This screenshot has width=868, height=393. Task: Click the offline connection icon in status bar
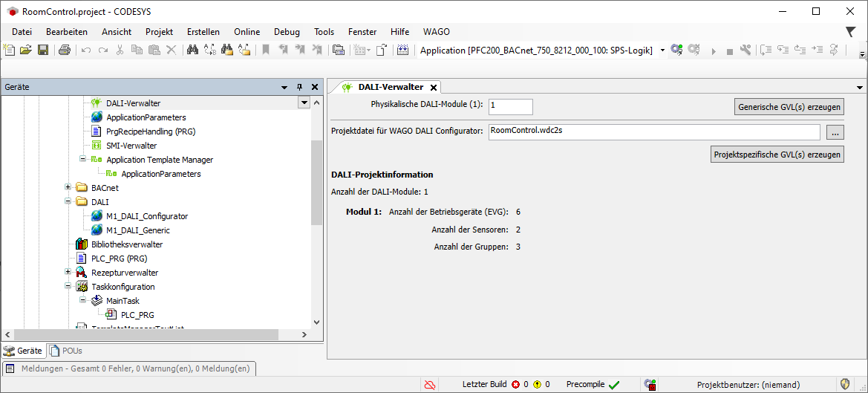pos(430,384)
